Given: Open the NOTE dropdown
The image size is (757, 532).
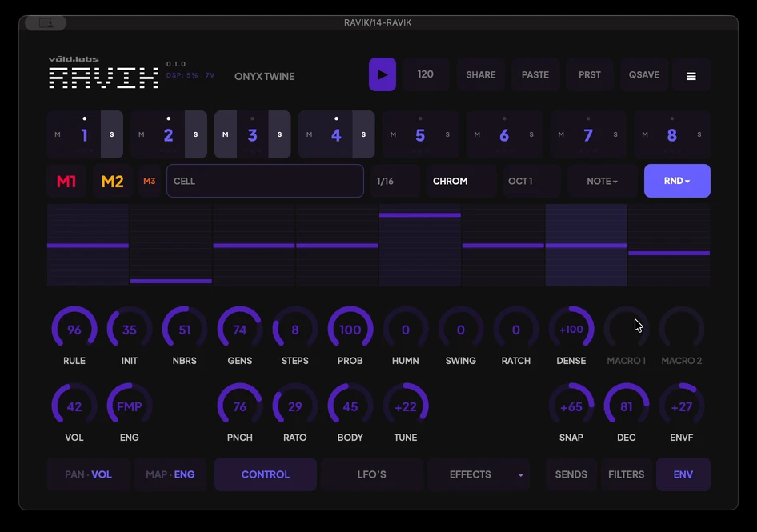Looking at the screenshot, I should (x=602, y=181).
